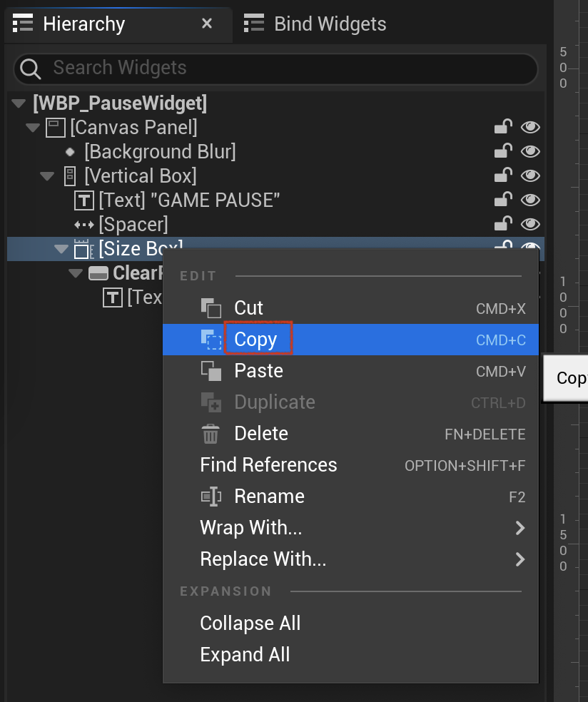Click the Size Box widget icon
588x702 pixels.
point(83,249)
